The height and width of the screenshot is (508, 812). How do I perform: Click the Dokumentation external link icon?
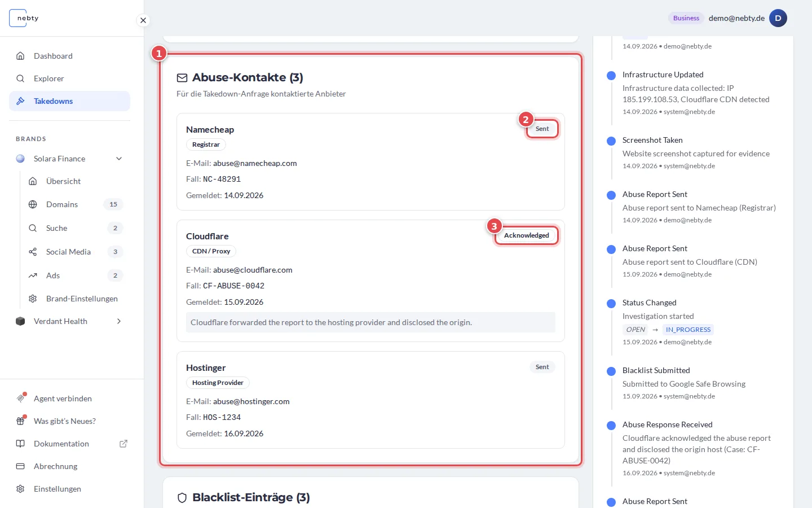(x=123, y=444)
